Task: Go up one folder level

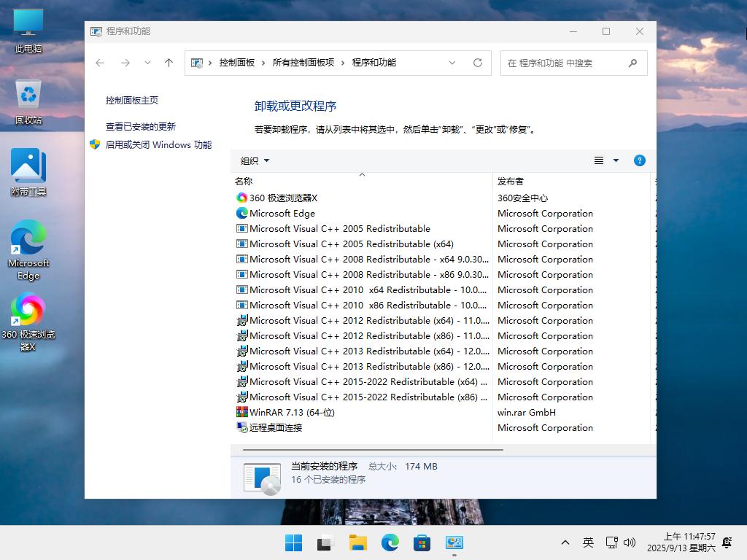Action: coord(169,63)
